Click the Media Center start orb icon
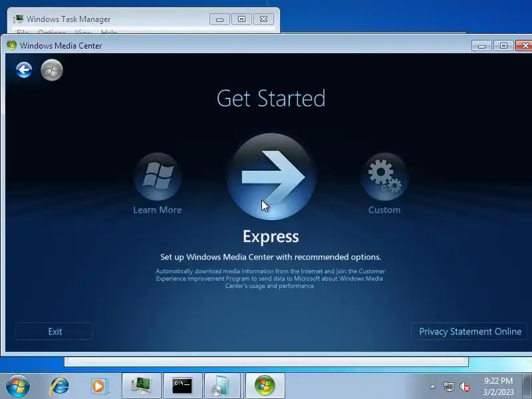Viewport: 532px width, 399px height. 52,70
